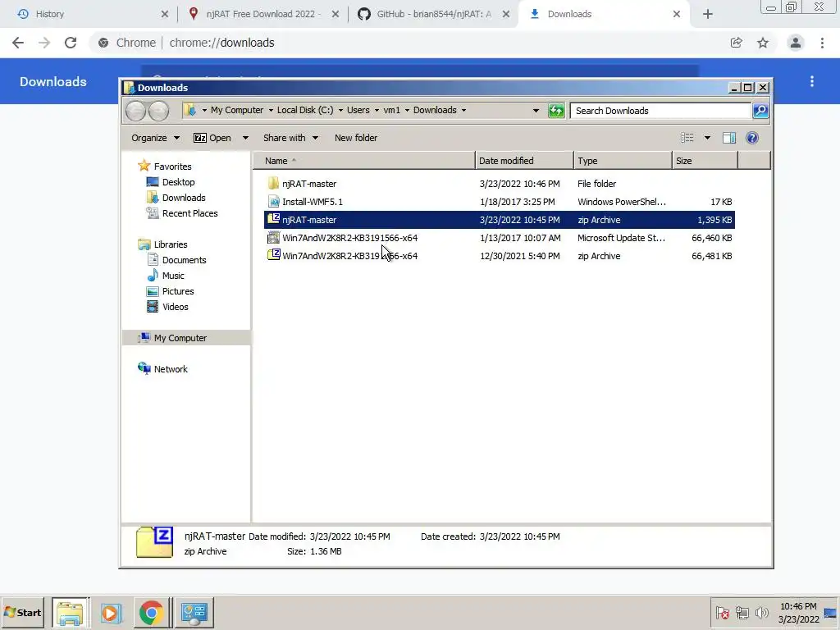Click the Local Disk (C:) breadcrumb segment
The width and height of the screenshot is (840, 630).
point(305,111)
